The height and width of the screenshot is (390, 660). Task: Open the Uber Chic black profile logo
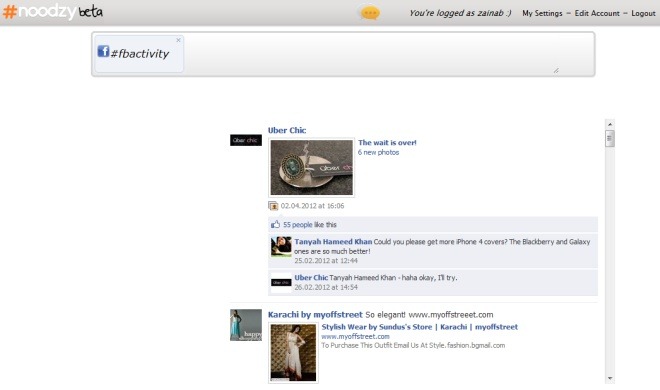[246, 140]
